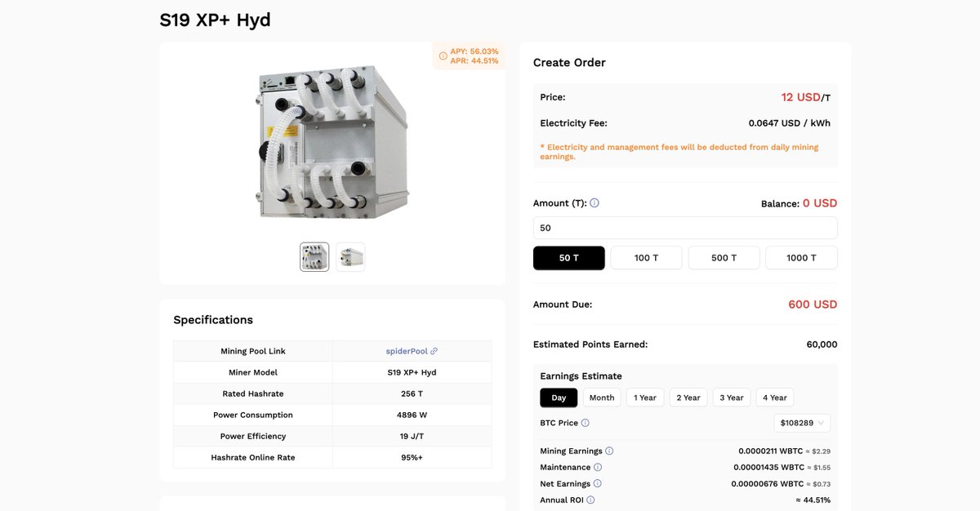Click the main S19 XP+ Hyd product image
Image resolution: width=980 pixels, height=511 pixels.
click(332, 142)
